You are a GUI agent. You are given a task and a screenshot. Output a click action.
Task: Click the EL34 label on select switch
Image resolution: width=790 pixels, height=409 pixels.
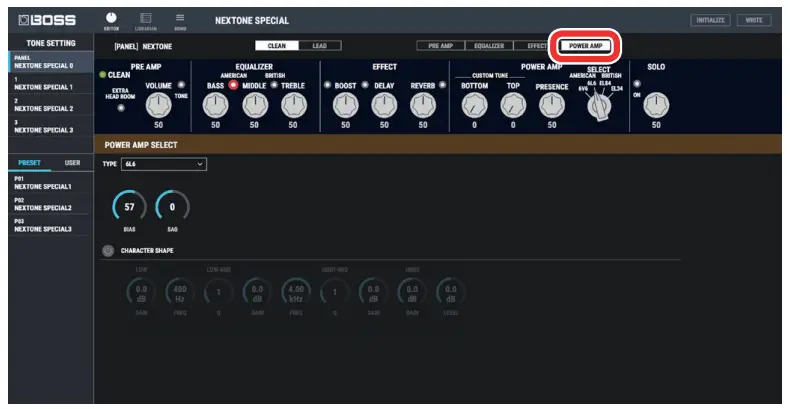[x=617, y=89]
